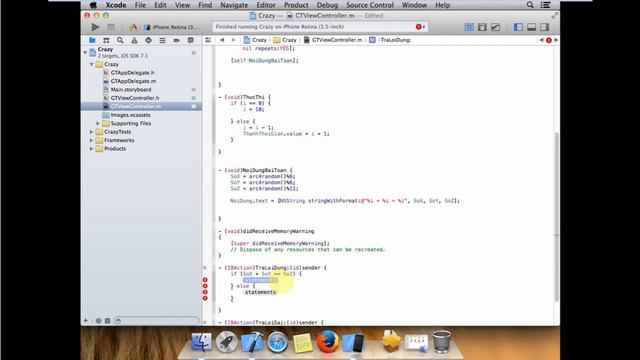
Task: Show the Utilities panel
Action: 544,27
